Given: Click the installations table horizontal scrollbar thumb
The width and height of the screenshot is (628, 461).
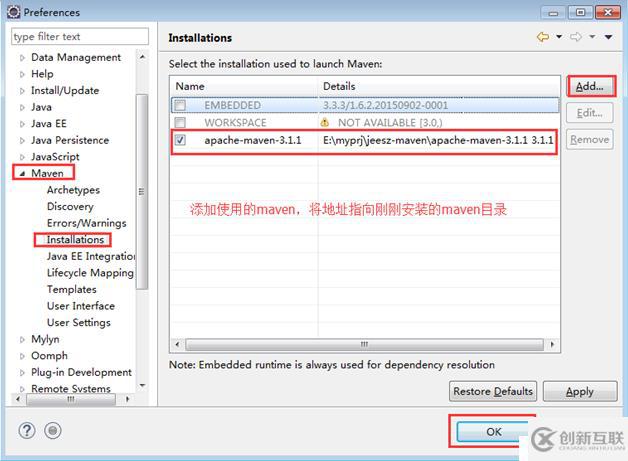Looking at the screenshot, I should [x=364, y=344].
